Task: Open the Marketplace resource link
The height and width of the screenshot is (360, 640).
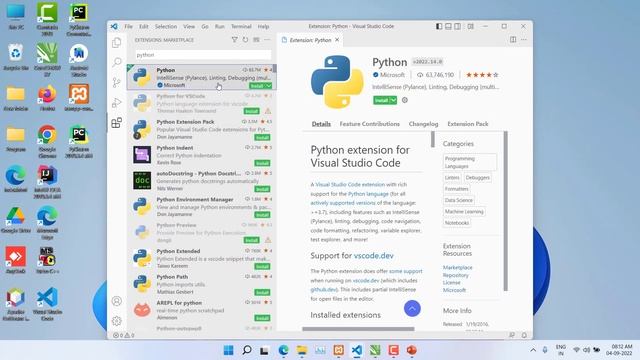Action: point(458,267)
